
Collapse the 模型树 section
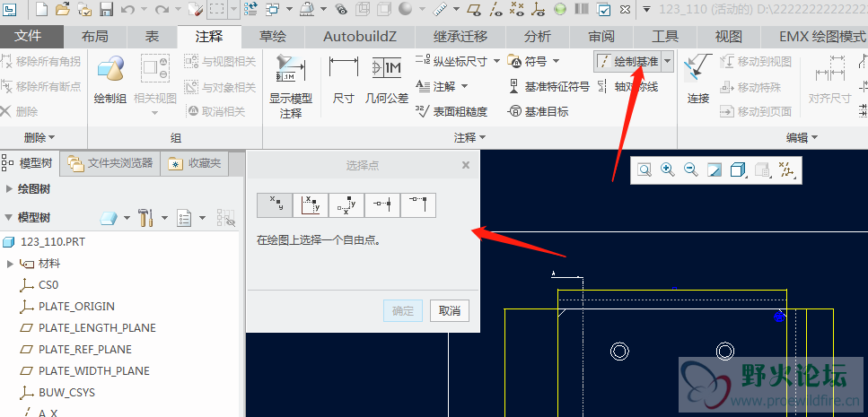coord(9,217)
